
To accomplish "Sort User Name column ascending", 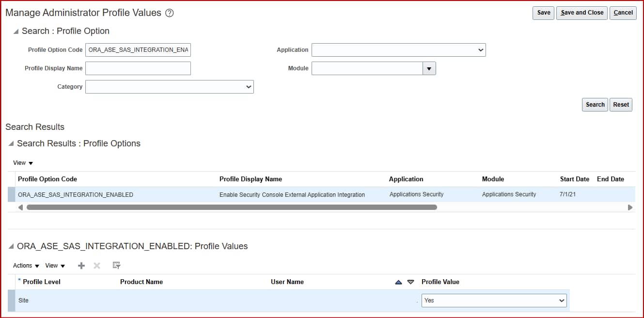I will 397,282.
